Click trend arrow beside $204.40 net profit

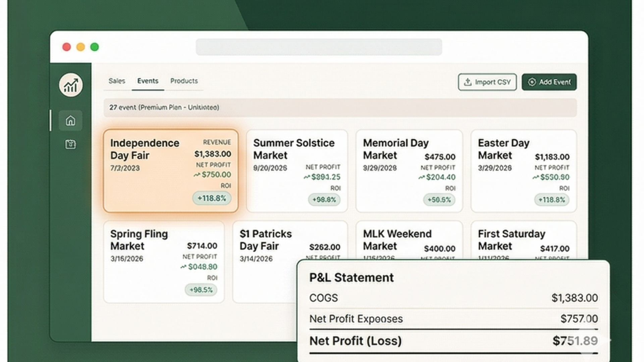pyautogui.click(x=422, y=177)
